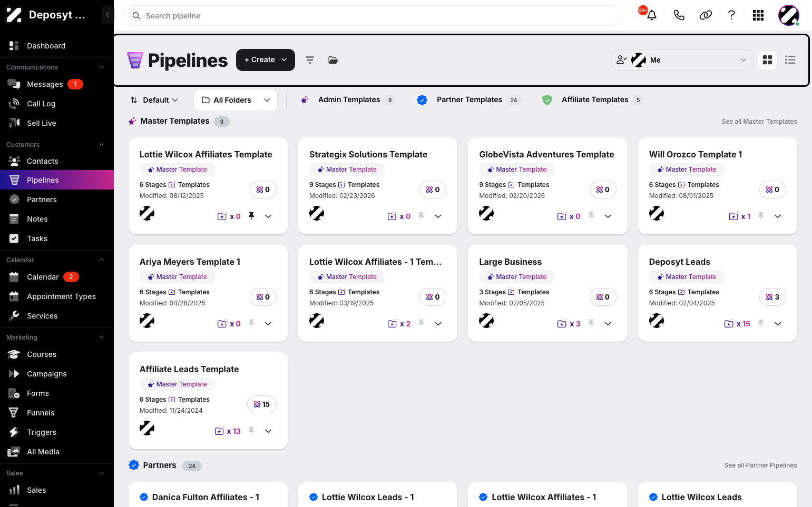
Task: Click the contacts count badge on Deposyt Leads
Action: (x=772, y=297)
